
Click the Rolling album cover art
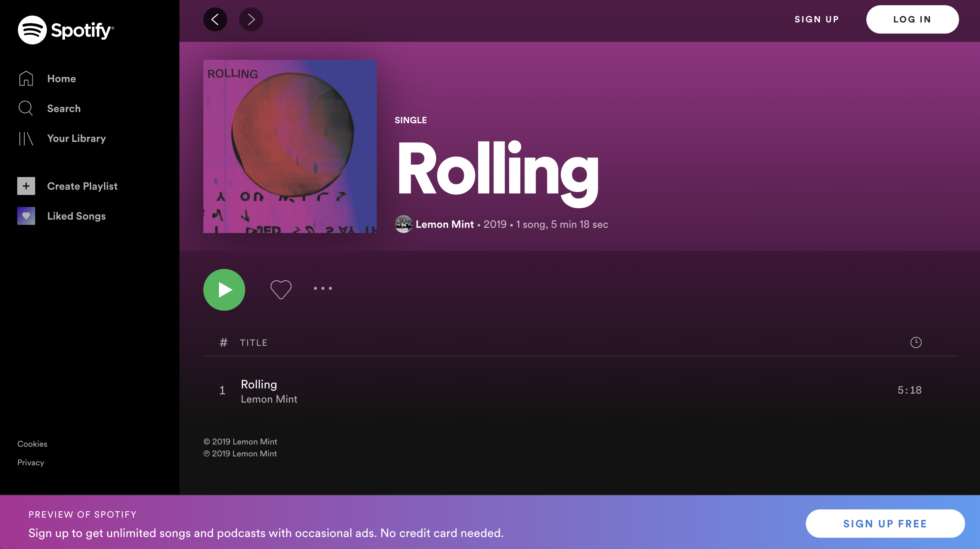pos(290,146)
